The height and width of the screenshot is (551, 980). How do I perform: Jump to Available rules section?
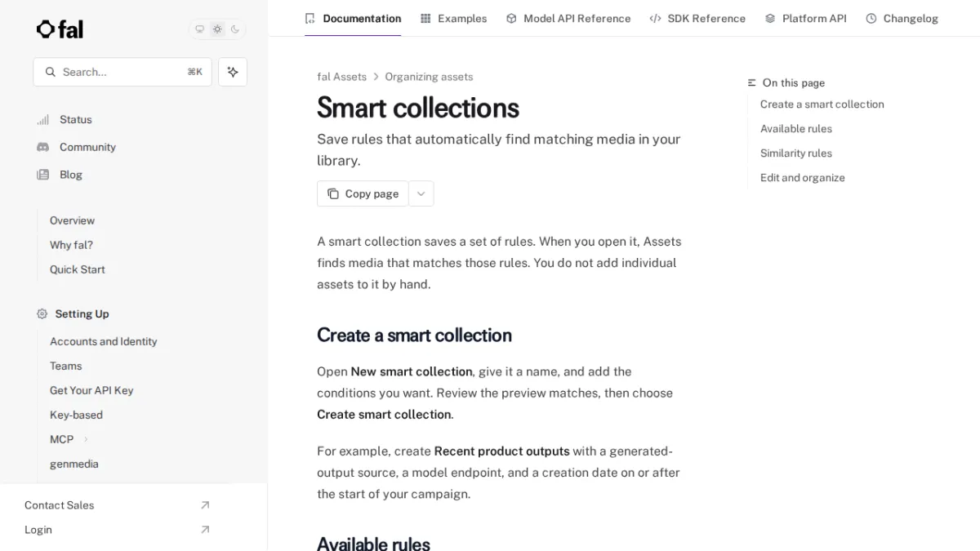pos(796,129)
